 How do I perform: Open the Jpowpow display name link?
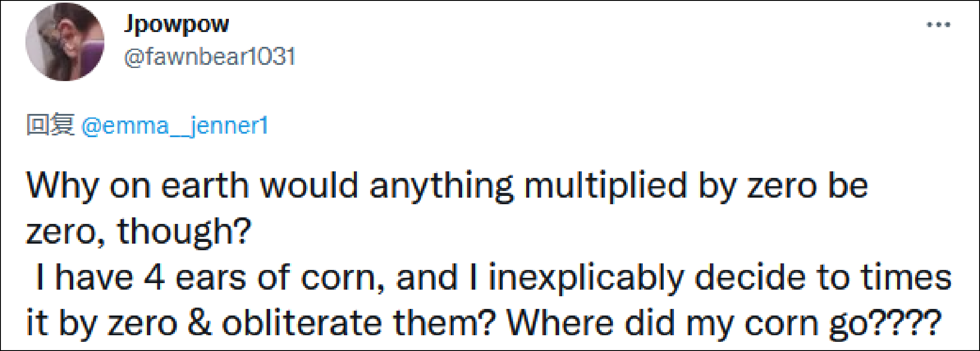(176, 24)
